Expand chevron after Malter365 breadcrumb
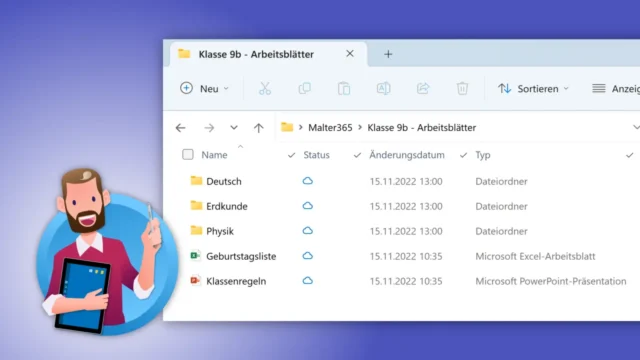 coord(360,127)
